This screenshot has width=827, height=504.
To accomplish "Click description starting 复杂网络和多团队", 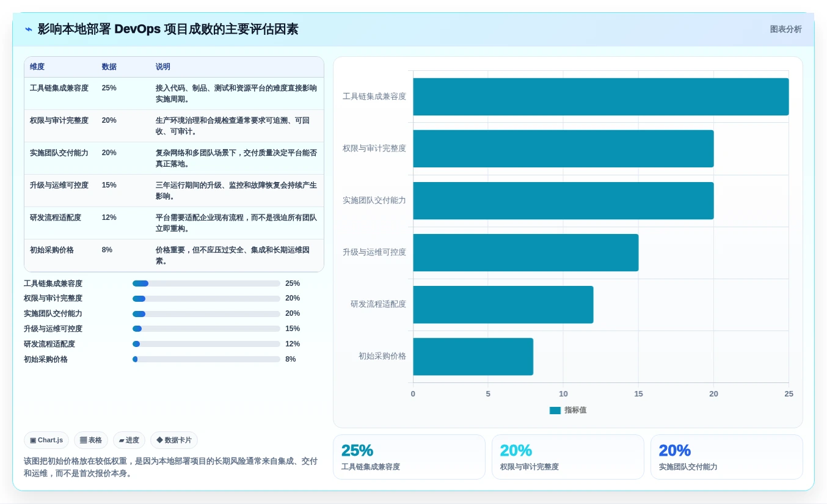I will (236, 158).
